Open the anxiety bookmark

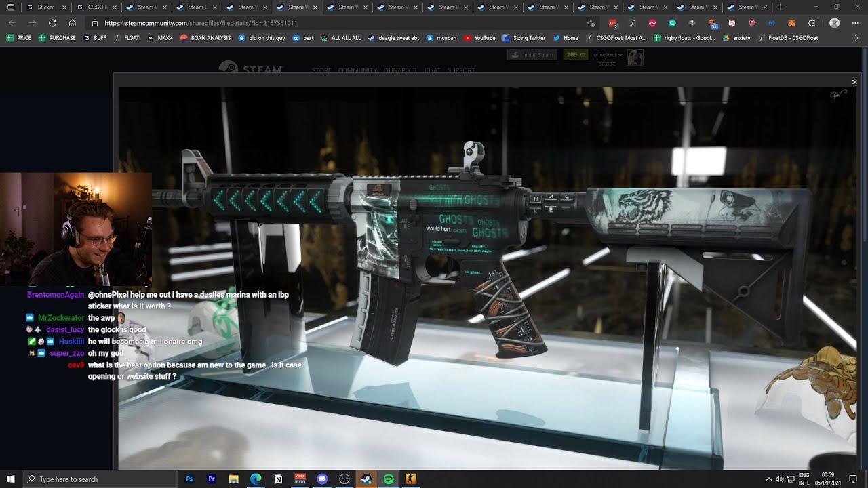tap(736, 38)
